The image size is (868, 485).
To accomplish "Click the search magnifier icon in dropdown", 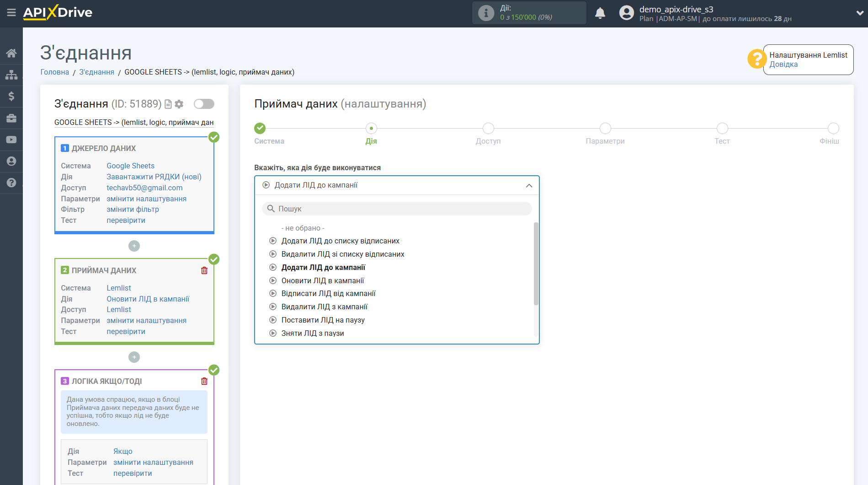I will click(271, 209).
